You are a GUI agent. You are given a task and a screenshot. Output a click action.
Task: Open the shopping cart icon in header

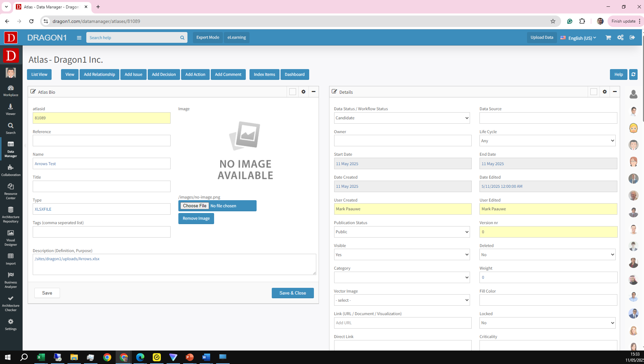(x=608, y=38)
